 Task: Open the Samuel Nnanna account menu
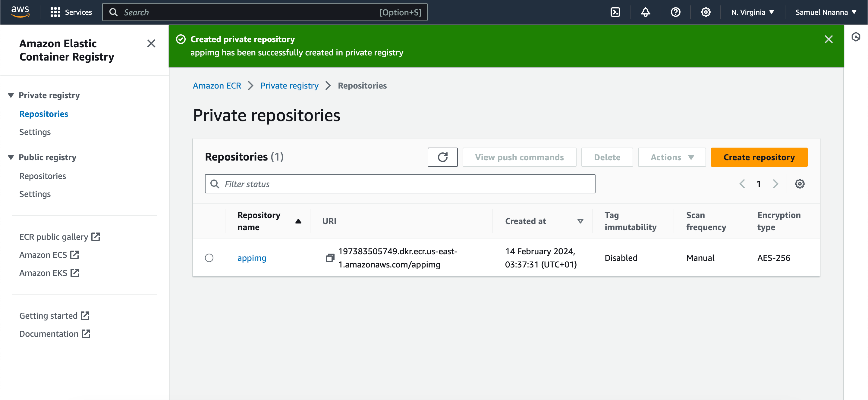click(826, 12)
